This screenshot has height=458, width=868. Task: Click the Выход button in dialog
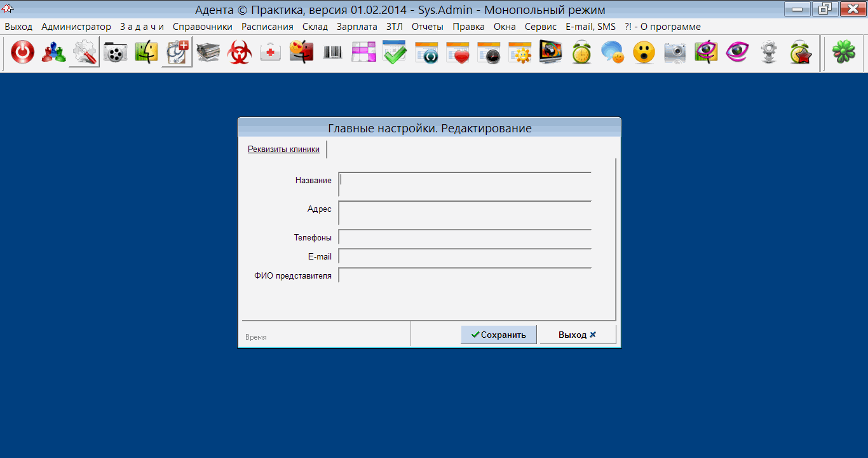577,335
